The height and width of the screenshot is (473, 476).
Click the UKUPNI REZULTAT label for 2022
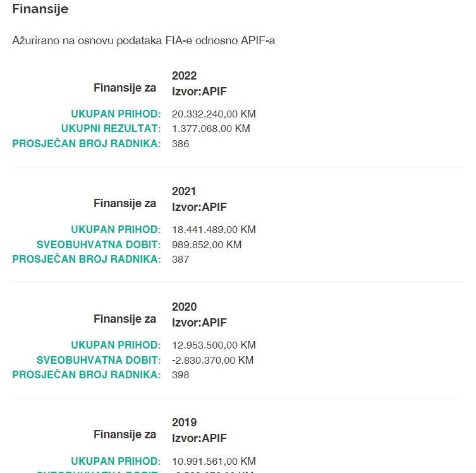click(x=116, y=129)
